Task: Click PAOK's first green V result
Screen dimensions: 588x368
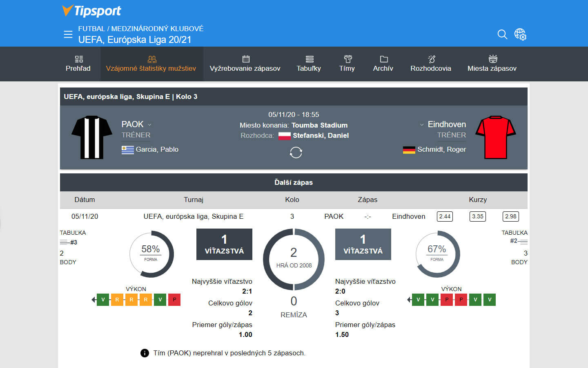Action: (103, 300)
